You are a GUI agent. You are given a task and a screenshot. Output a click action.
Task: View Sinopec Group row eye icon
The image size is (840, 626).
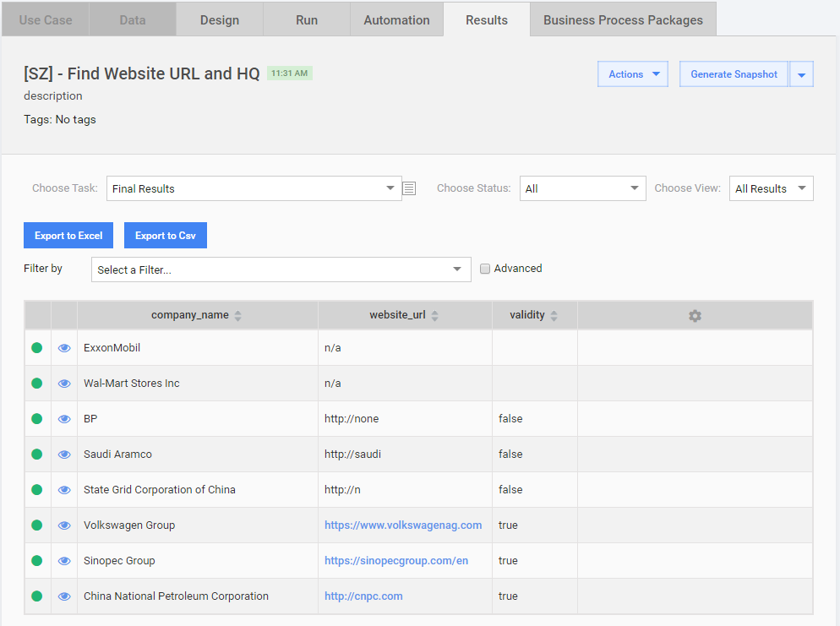click(64, 561)
